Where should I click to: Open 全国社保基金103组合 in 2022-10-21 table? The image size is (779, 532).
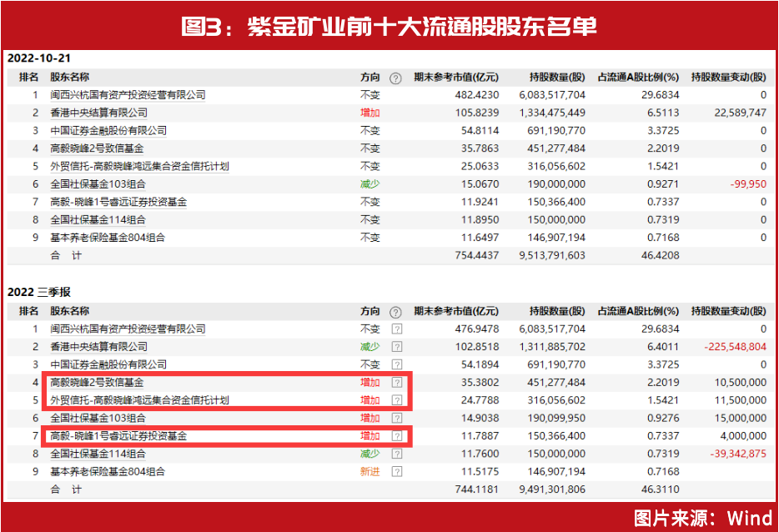[x=98, y=184]
